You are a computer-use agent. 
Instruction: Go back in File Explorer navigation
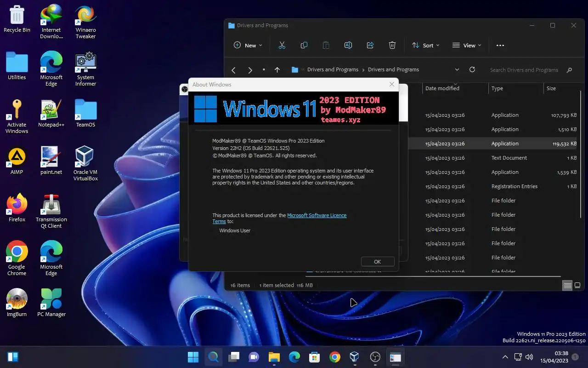(233, 70)
